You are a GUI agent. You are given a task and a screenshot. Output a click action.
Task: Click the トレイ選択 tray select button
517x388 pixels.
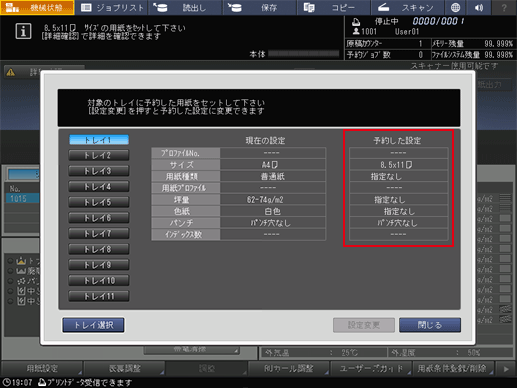point(93,325)
